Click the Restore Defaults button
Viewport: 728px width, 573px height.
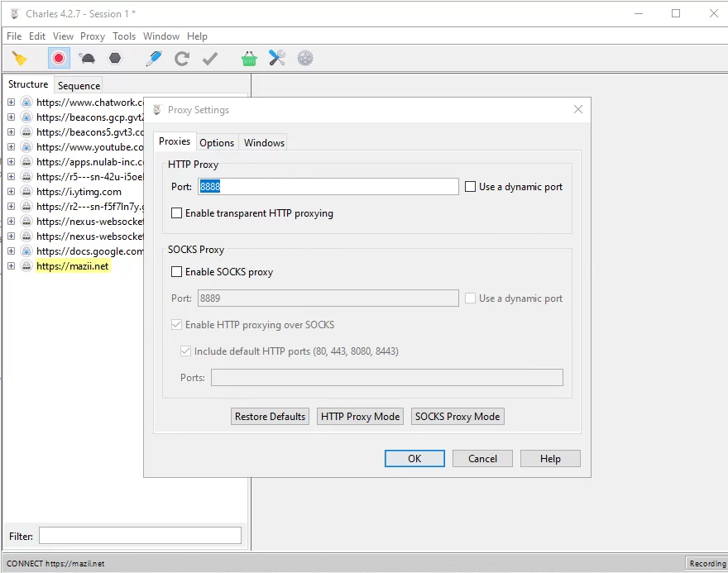(270, 416)
